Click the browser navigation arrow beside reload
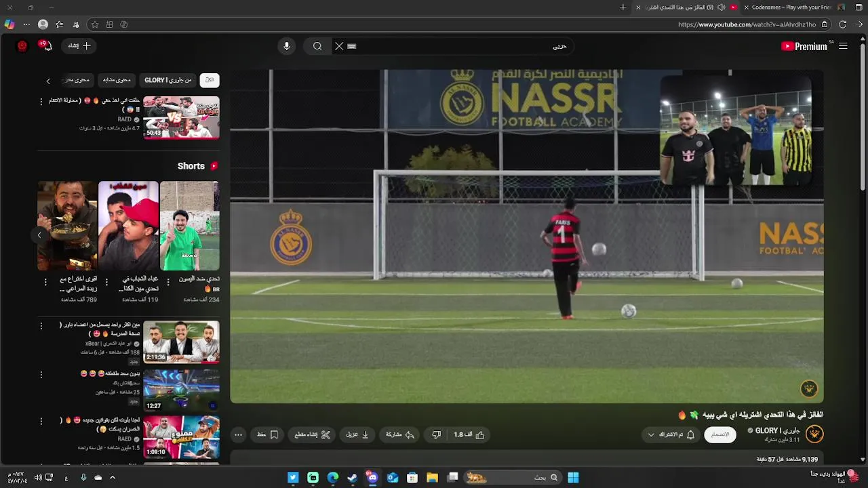The image size is (868, 488). (859, 24)
